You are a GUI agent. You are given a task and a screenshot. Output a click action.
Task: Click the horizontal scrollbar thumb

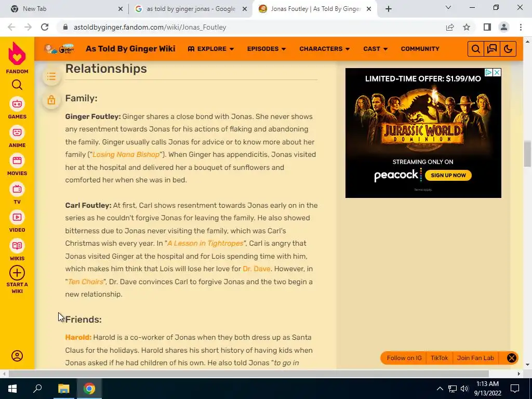click(249, 374)
